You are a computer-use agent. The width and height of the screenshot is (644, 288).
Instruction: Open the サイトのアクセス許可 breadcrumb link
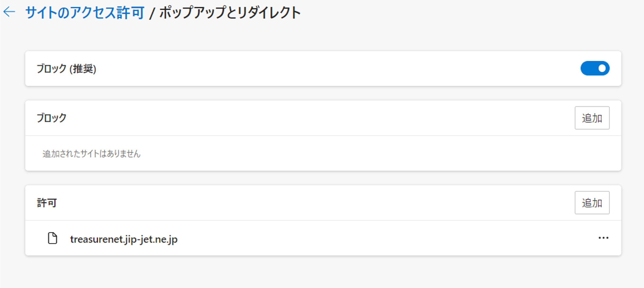click(x=85, y=13)
